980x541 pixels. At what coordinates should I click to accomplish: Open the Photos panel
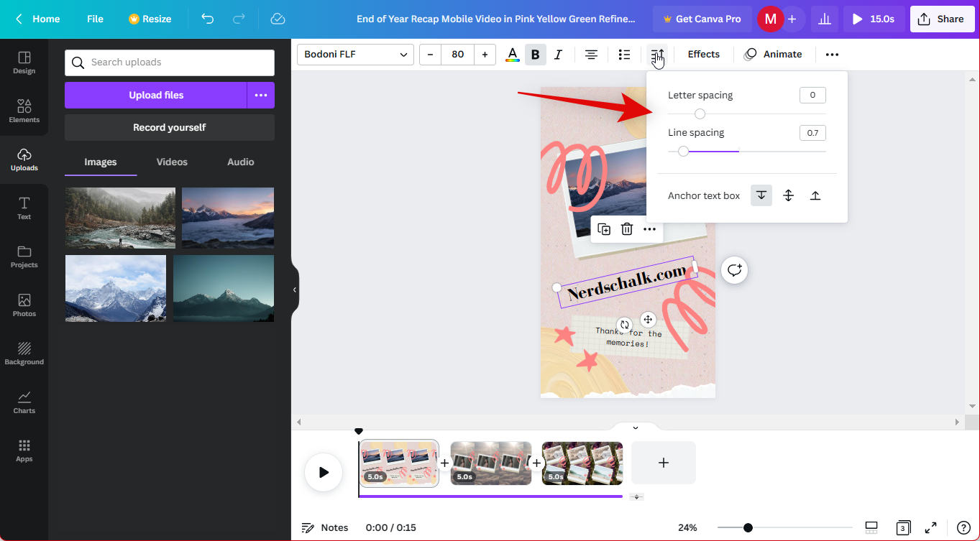[24, 305]
